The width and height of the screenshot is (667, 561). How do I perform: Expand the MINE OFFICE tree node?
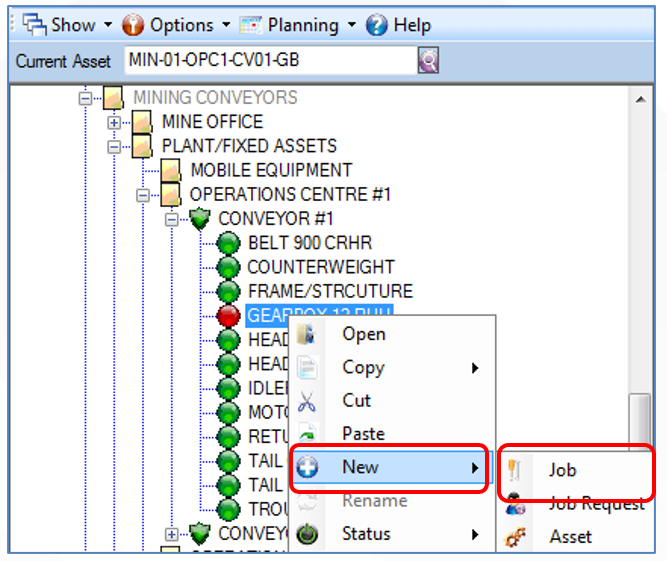click(115, 122)
